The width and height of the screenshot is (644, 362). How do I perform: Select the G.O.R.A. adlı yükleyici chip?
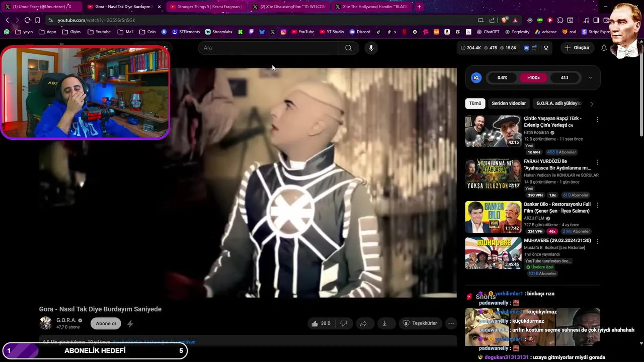point(558,104)
